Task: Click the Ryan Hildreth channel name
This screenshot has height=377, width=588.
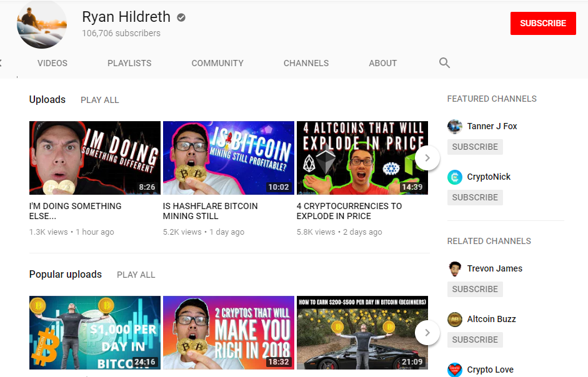Action: pyautogui.click(x=126, y=17)
